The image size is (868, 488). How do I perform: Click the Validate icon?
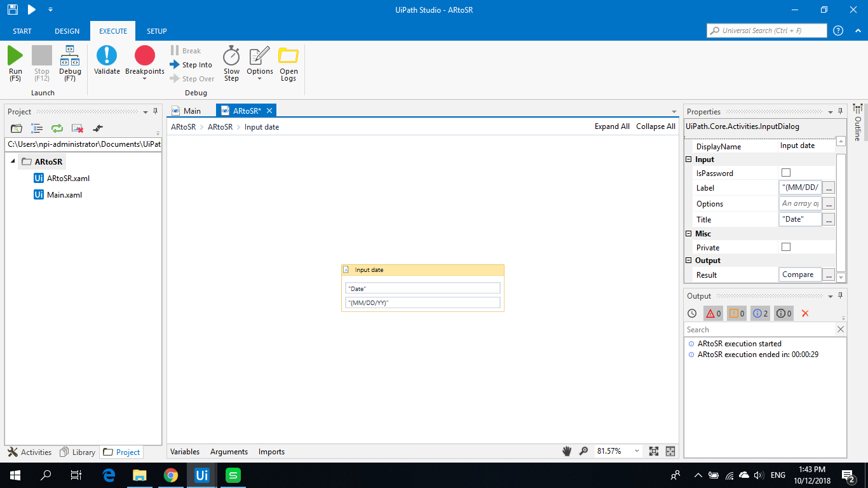107,61
